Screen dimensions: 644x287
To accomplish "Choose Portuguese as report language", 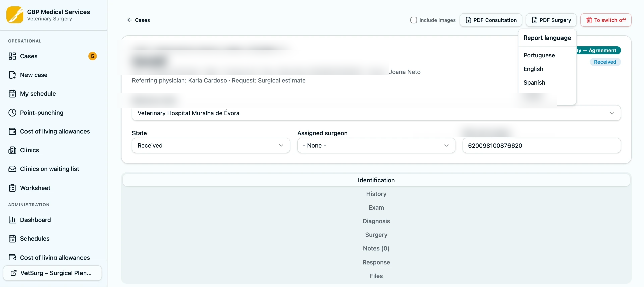I will (x=539, y=55).
